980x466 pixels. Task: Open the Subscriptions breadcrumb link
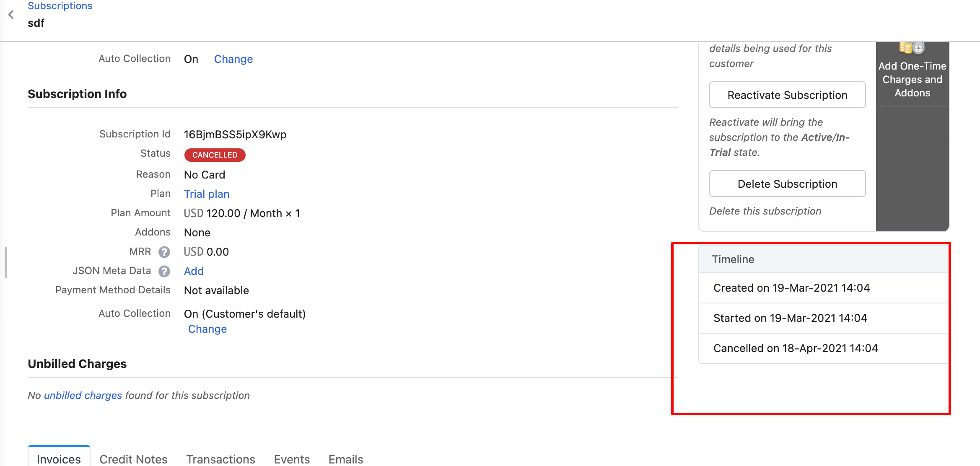60,6
